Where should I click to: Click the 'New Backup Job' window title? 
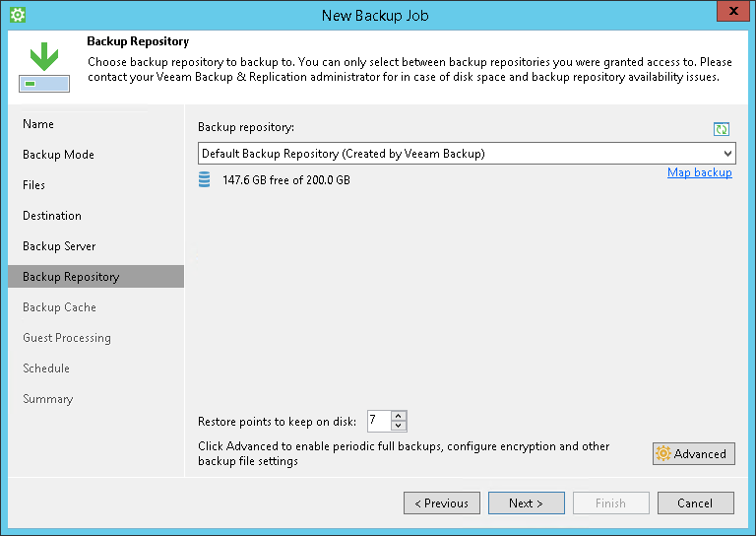point(375,16)
